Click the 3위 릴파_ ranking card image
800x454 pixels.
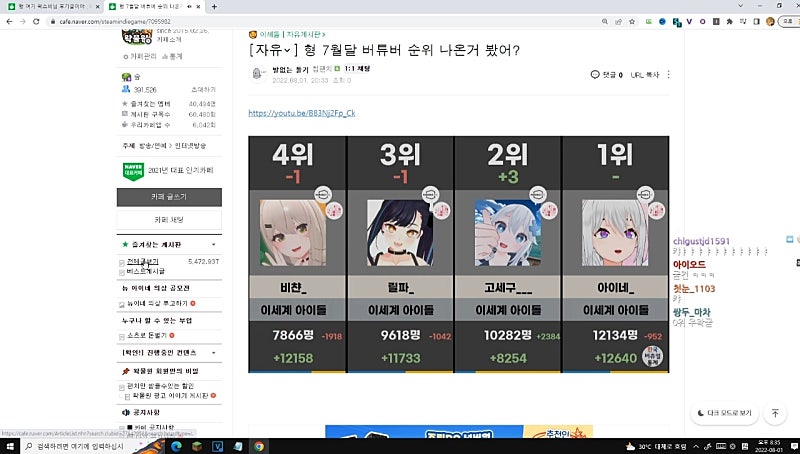point(400,233)
